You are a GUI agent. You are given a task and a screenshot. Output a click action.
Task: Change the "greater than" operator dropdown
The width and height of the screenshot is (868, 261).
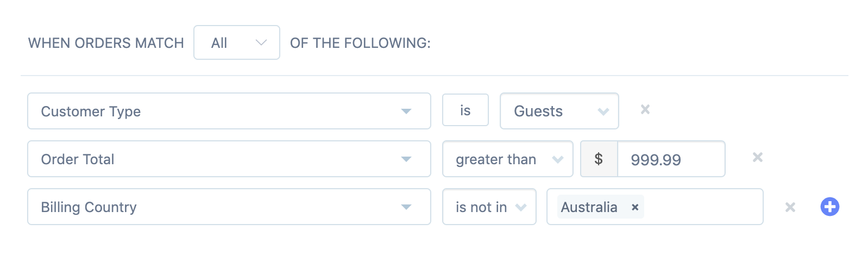tap(507, 159)
